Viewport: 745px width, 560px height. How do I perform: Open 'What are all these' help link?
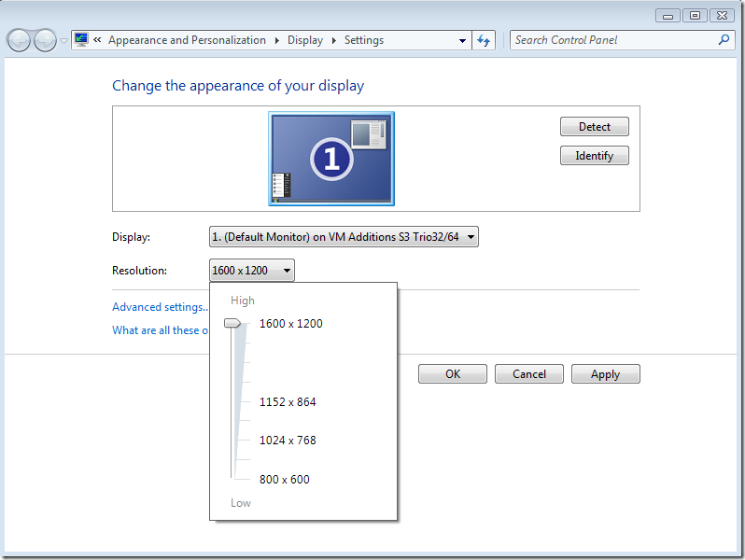tap(161, 330)
